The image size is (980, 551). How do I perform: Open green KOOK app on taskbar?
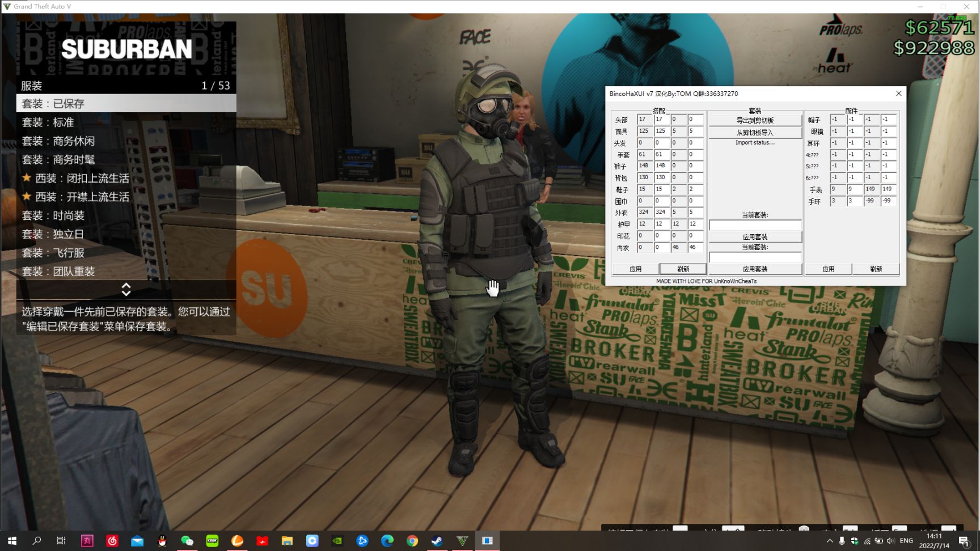pyautogui.click(x=212, y=541)
